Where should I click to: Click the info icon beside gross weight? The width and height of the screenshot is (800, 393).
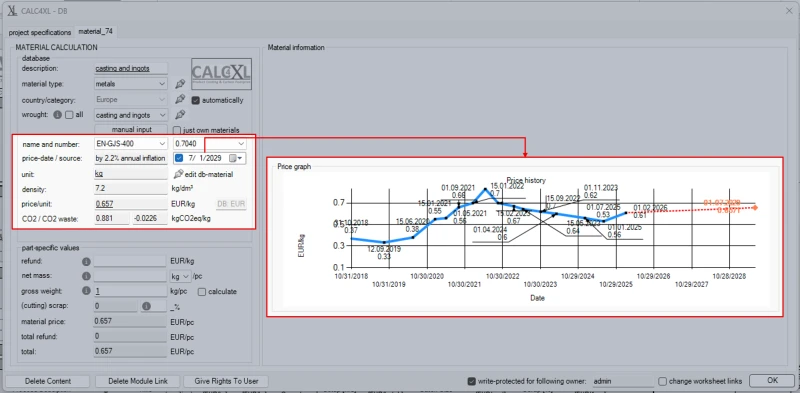click(x=86, y=291)
